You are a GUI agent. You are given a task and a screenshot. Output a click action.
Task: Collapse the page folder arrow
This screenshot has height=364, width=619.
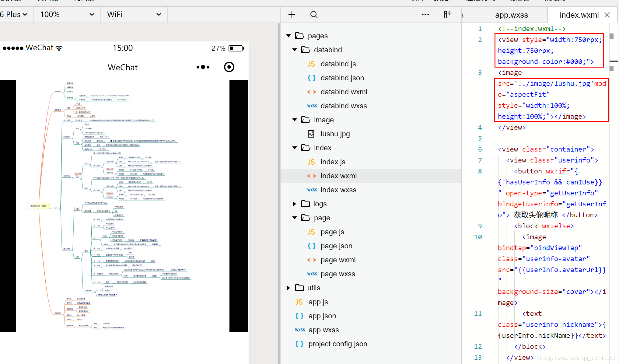pos(295,218)
